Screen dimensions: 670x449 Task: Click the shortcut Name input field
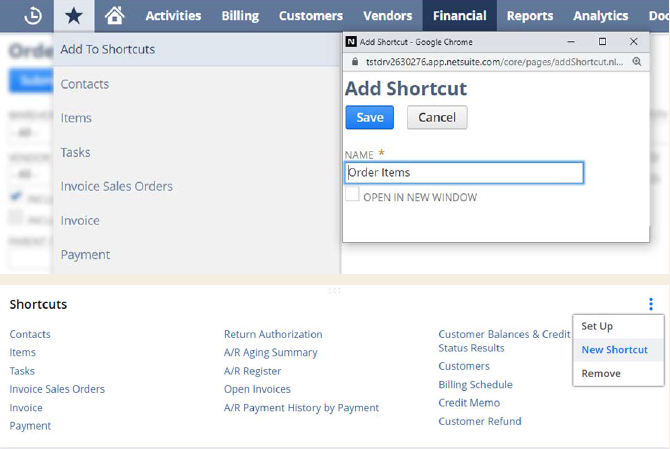pyautogui.click(x=464, y=173)
